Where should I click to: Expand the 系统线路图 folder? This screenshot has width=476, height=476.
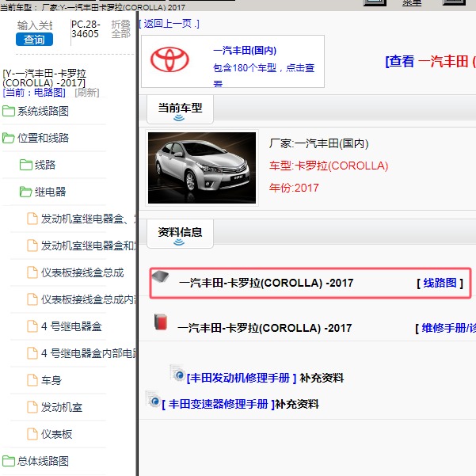tap(43, 111)
